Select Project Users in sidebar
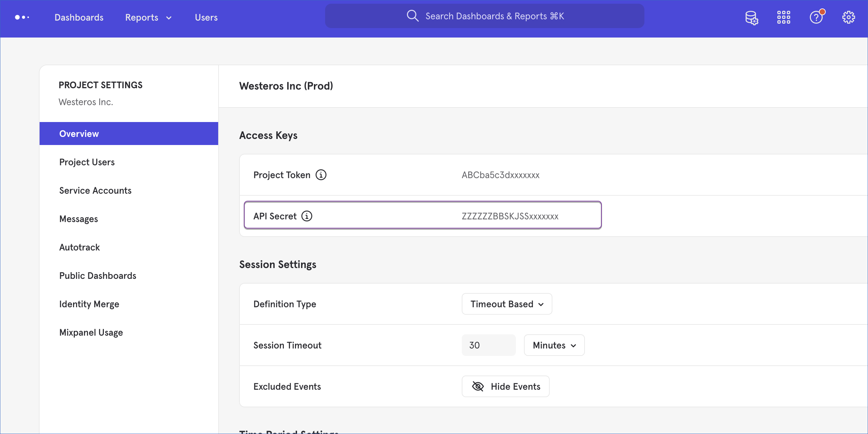Viewport: 868px width, 434px height. [x=87, y=162]
